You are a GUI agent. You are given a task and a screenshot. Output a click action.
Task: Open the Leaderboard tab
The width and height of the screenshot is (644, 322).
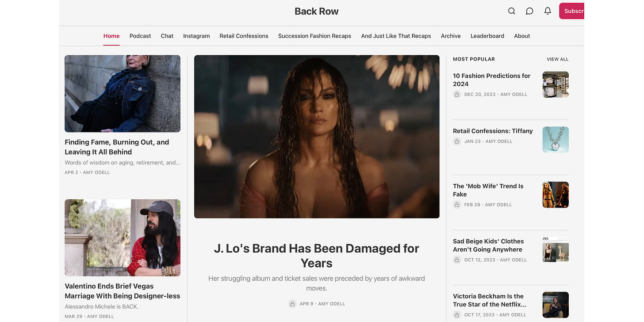tap(487, 36)
